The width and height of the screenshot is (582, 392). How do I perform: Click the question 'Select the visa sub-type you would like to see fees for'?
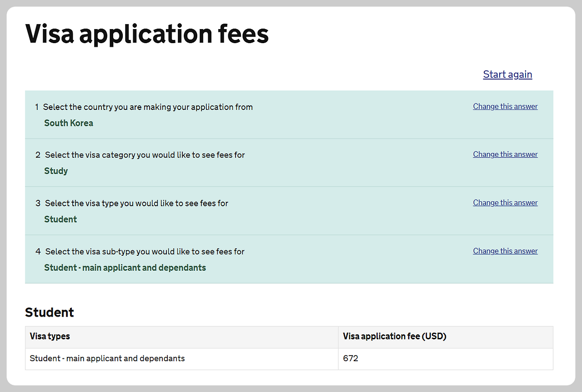click(145, 251)
